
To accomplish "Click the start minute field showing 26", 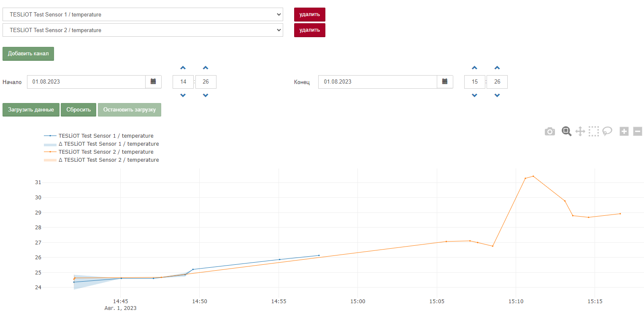I will 206,82.
